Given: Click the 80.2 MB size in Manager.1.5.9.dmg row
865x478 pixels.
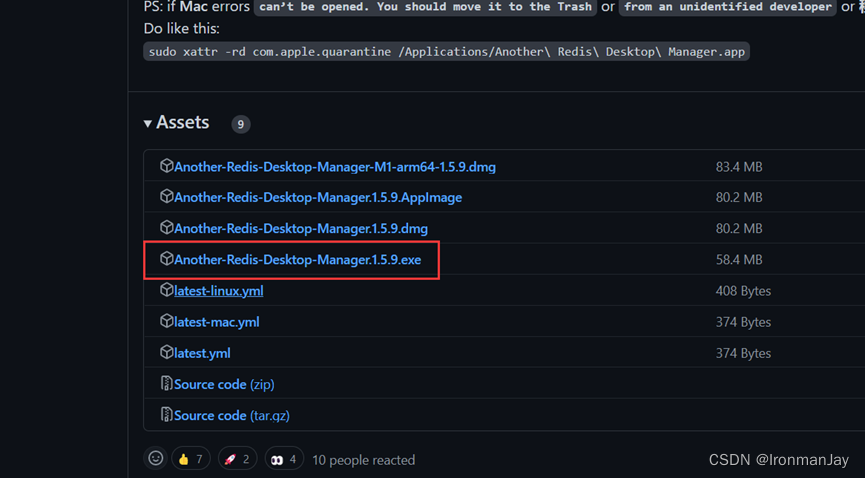Looking at the screenshot, I should pyautogui.click(x=739, y=229).
